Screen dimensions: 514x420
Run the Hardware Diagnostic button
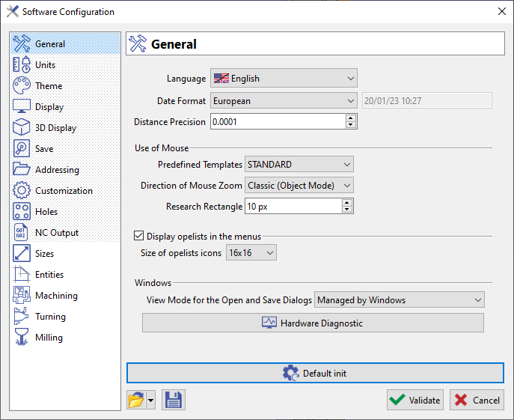click(313, 323)
